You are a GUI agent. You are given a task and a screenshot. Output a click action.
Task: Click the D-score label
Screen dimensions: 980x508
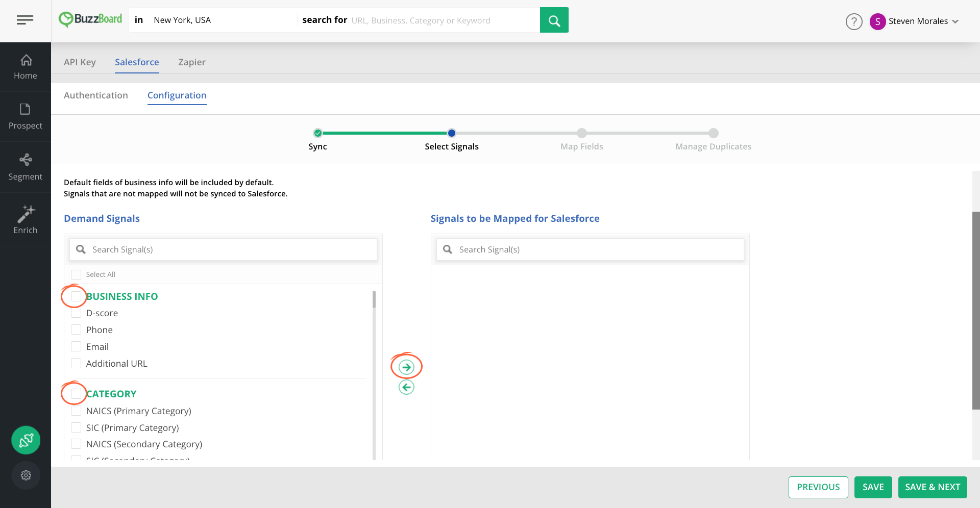click(x=102, y=313)
